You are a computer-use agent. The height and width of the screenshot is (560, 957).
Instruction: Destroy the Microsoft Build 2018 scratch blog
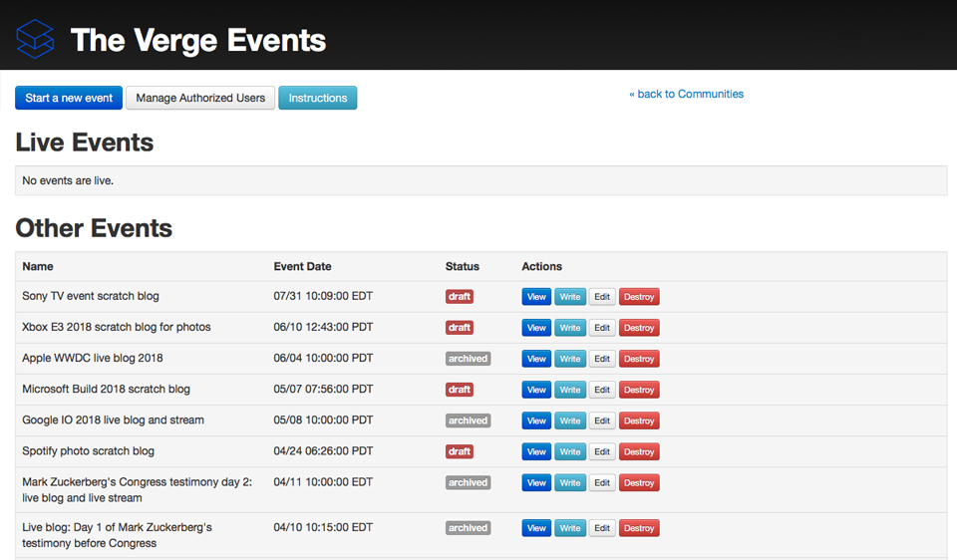(639, 390)
